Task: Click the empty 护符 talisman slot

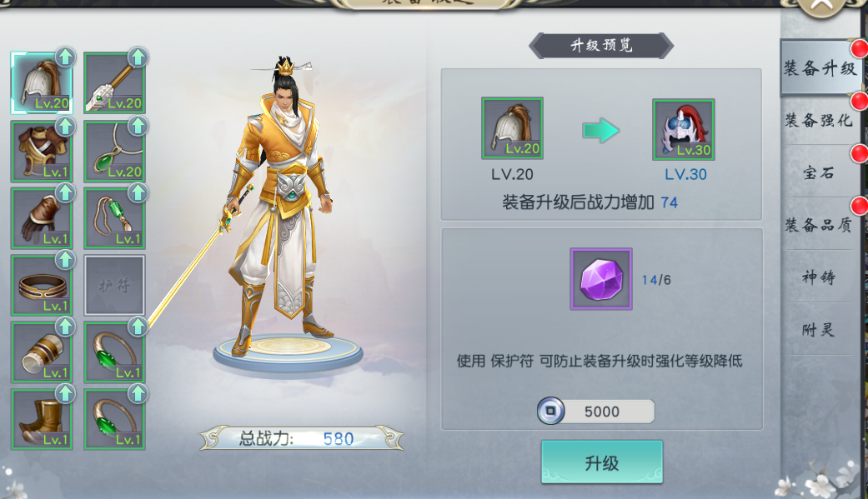Action: (x=114, y=285)
